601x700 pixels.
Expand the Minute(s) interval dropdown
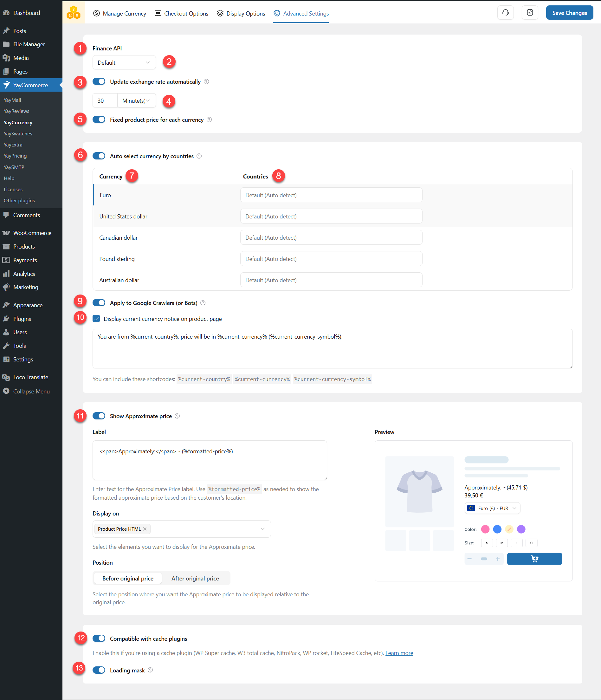pyautogui.click(x=136, y=101)
